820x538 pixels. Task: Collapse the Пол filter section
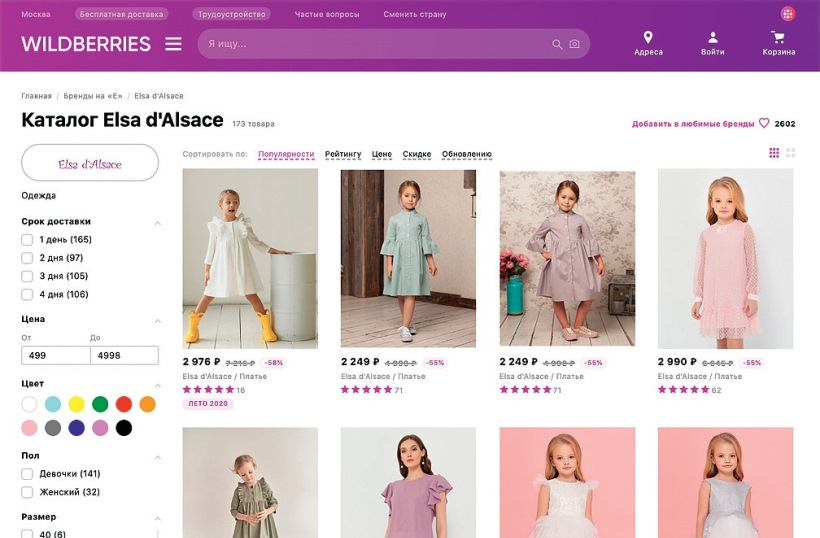click(x=157, y=457)
